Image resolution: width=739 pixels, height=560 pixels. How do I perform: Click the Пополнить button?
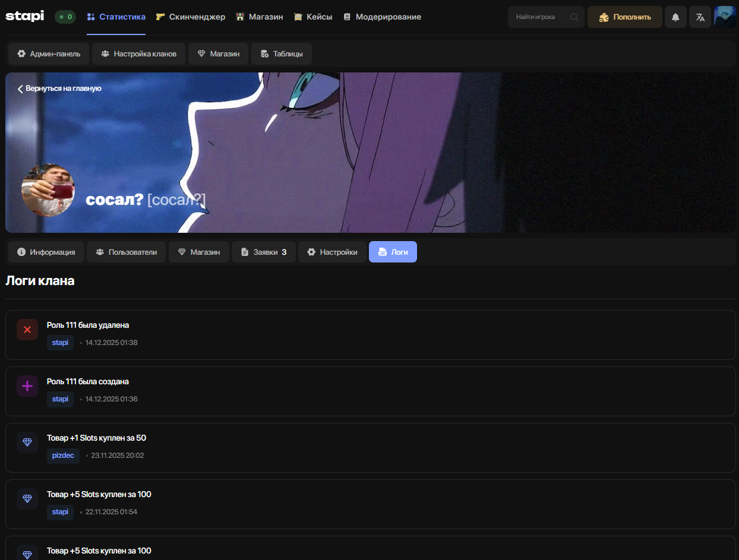click(x=625, y=17)
